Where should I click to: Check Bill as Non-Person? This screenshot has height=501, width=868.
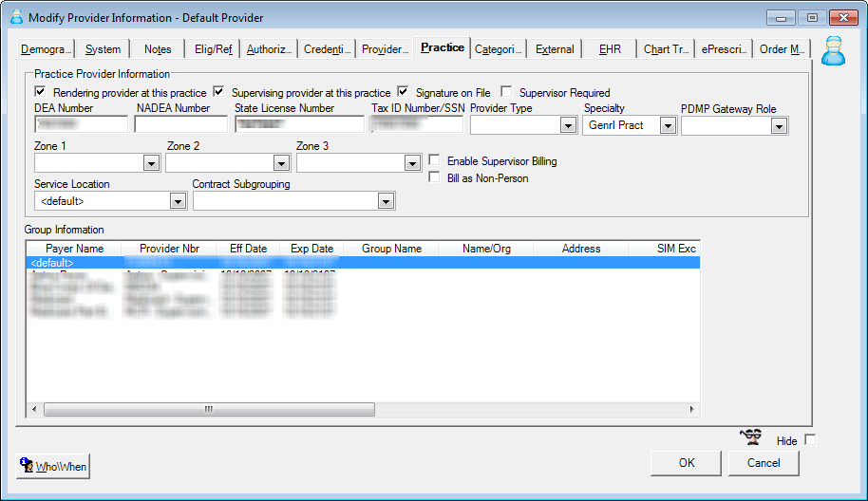coord(435,176)
